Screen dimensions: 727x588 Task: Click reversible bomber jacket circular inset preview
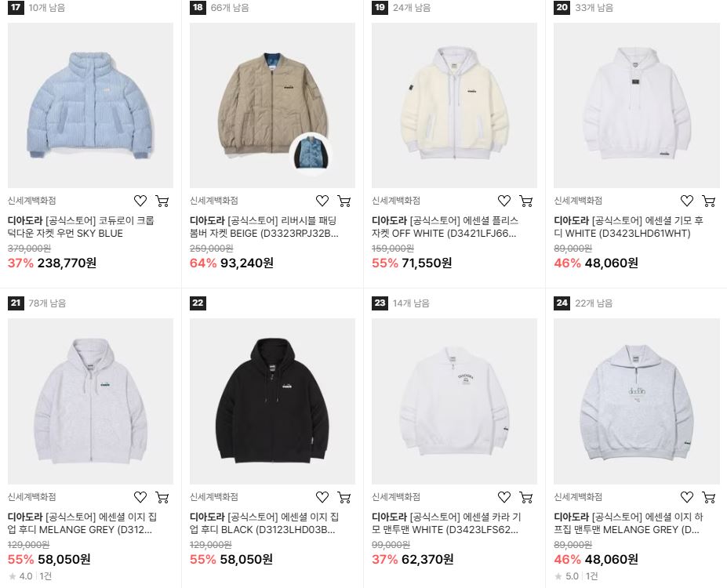click(311, 153)
